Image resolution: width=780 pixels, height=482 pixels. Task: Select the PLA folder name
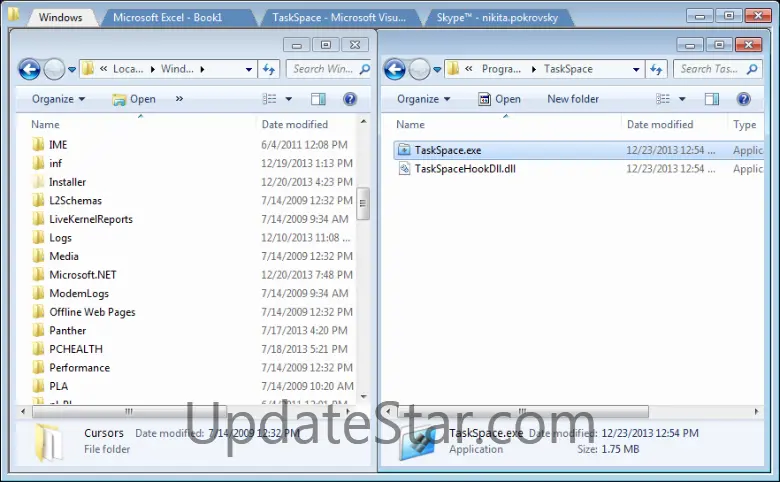[x=59, y=386]
